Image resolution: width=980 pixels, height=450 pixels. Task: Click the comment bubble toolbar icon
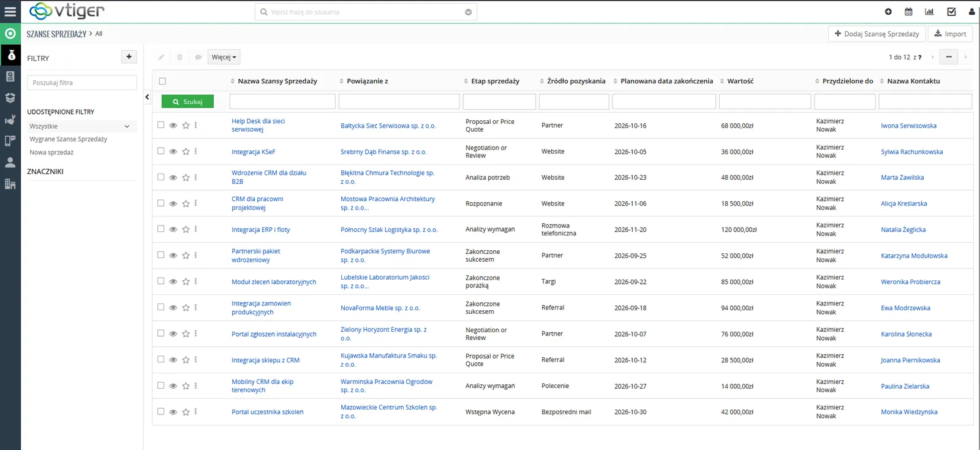tap(198, 57)
